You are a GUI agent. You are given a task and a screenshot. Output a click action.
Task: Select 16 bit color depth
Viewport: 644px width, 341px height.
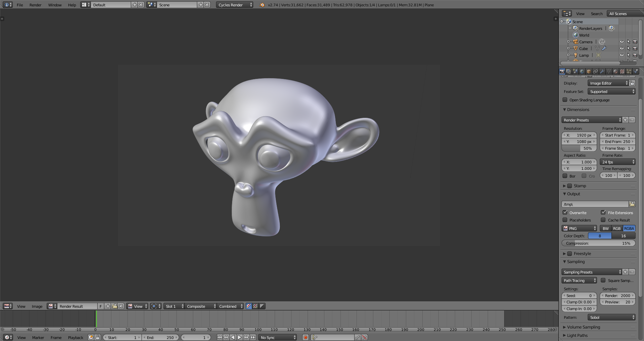623,236
